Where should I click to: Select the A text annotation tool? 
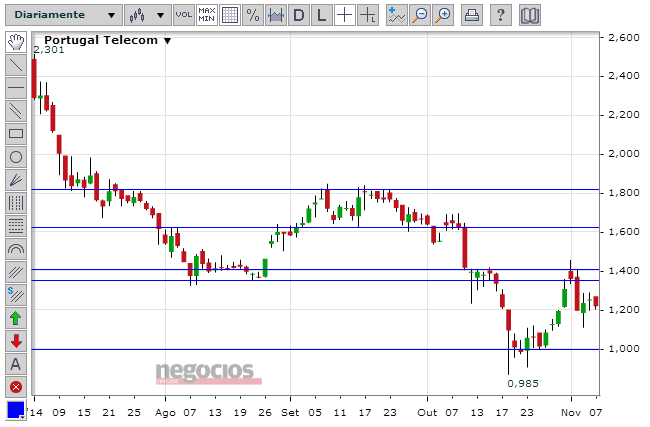[x=16, y=364]
